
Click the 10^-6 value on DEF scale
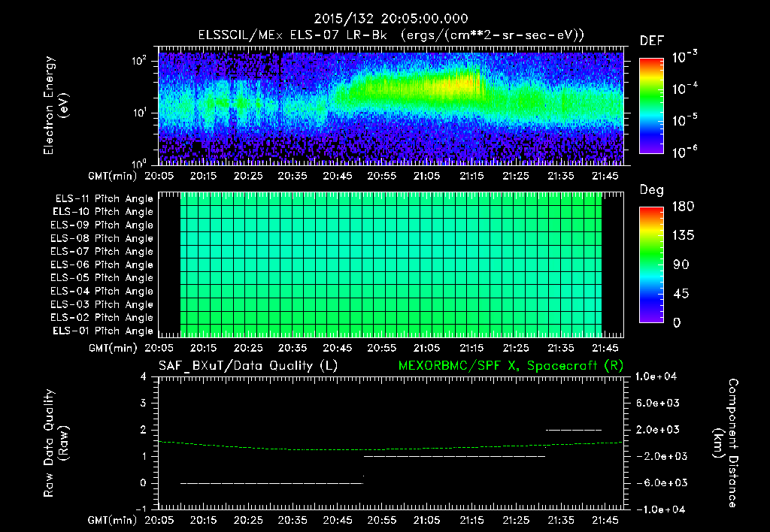tap(685, 152)
